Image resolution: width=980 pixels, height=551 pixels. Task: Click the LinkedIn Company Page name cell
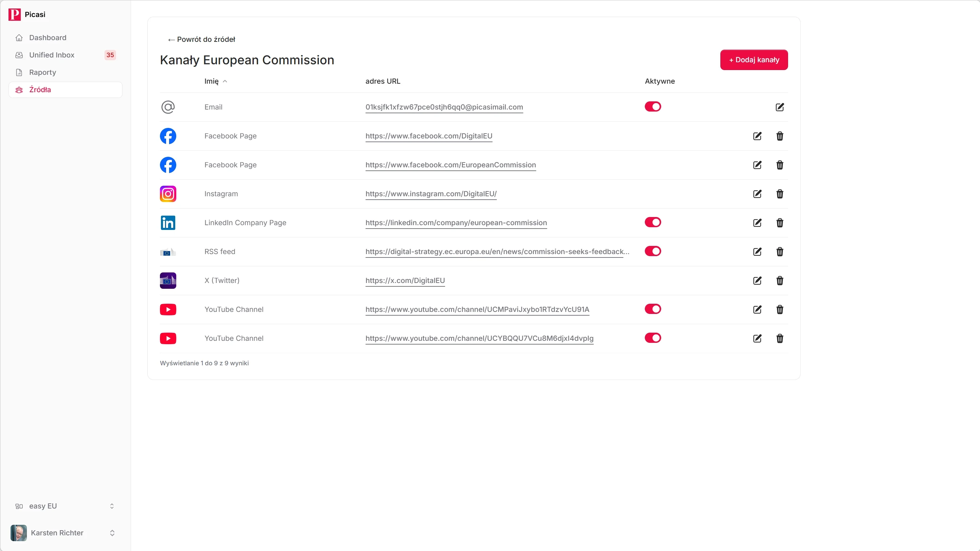click(245, 223)
